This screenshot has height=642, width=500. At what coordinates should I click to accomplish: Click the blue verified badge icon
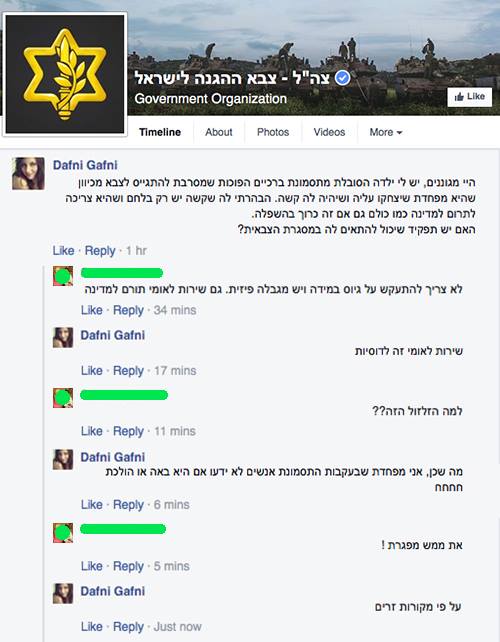tap(342, 78)
